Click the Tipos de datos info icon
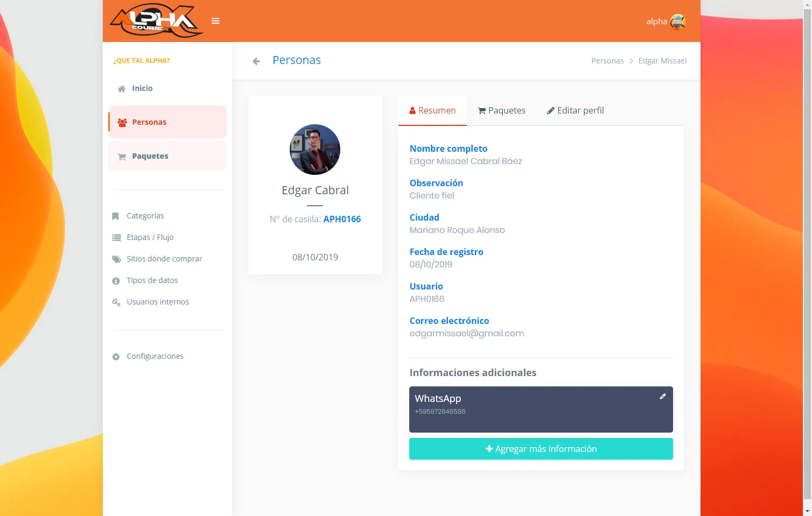This screenshot has height=516, width=812. [116, 281]
